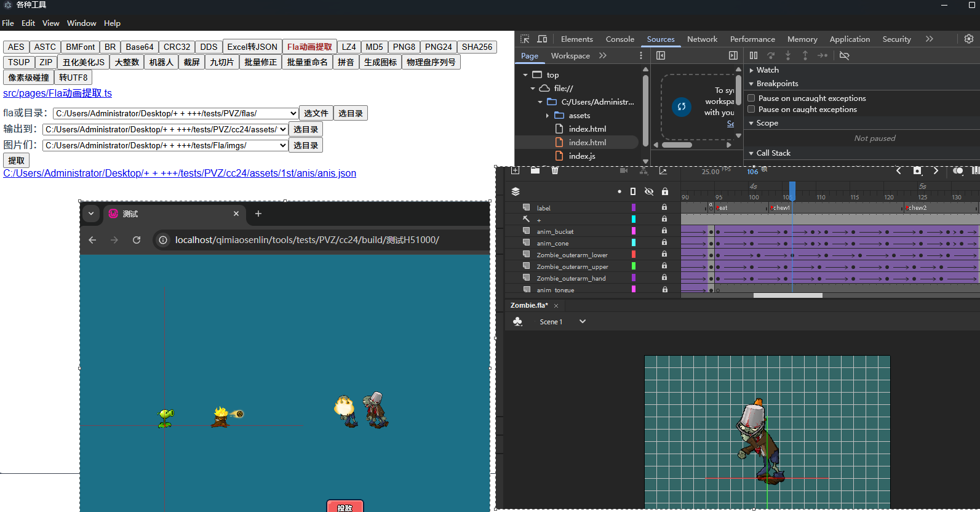Image resolution: width=980 pixels, height=512 pixels.
Task: Click the inspect element picker icon
Action: (525, 39)
